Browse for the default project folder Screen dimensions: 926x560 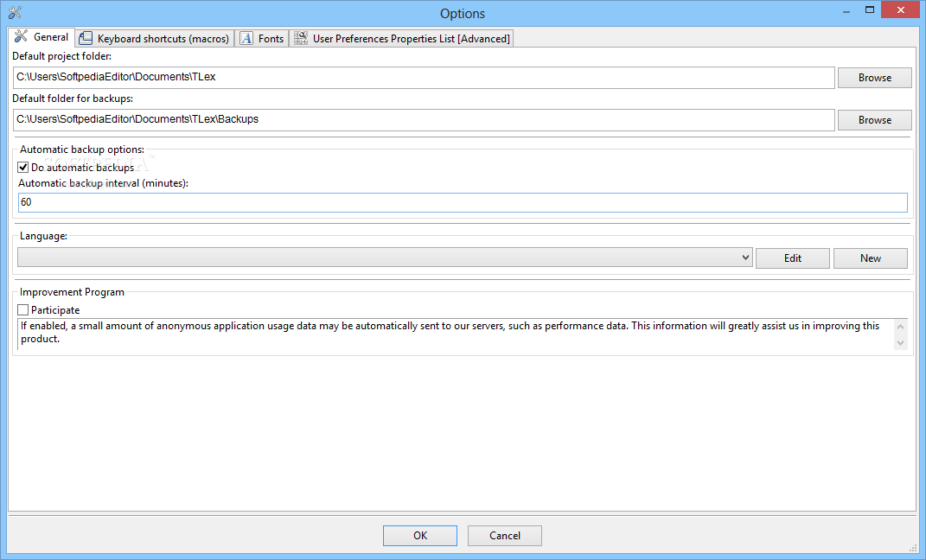click(875, 78)
